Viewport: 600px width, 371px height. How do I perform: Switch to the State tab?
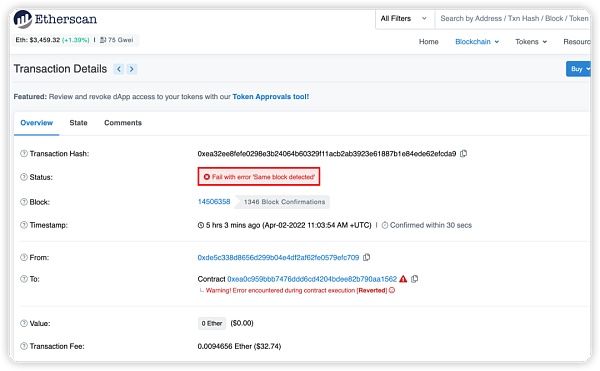tap(78, 123)
